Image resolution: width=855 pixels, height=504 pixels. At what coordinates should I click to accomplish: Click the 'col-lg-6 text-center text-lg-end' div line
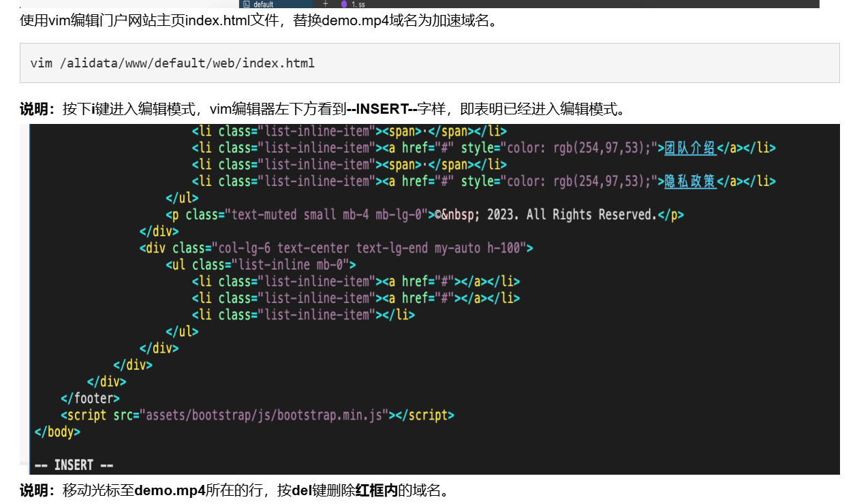[337, 248]
